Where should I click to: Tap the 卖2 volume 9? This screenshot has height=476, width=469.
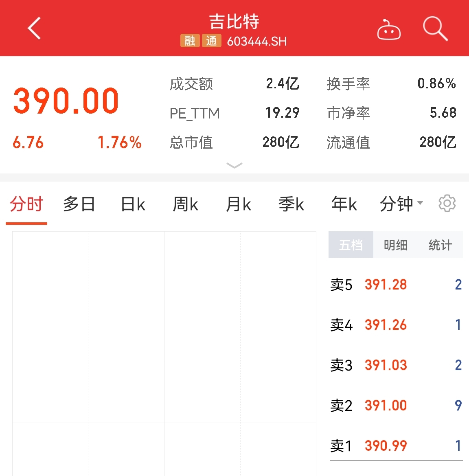458,406
